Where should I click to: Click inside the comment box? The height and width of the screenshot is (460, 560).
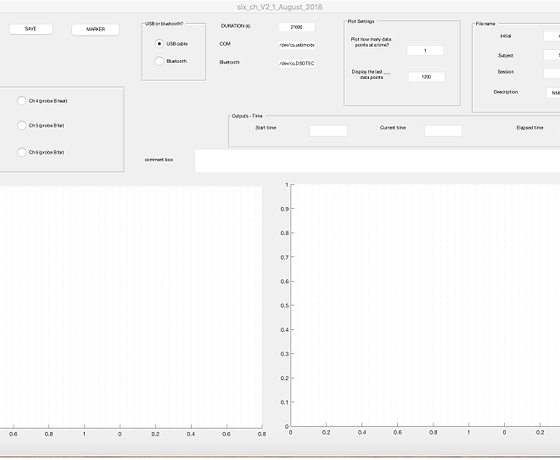tap(377, 161)
